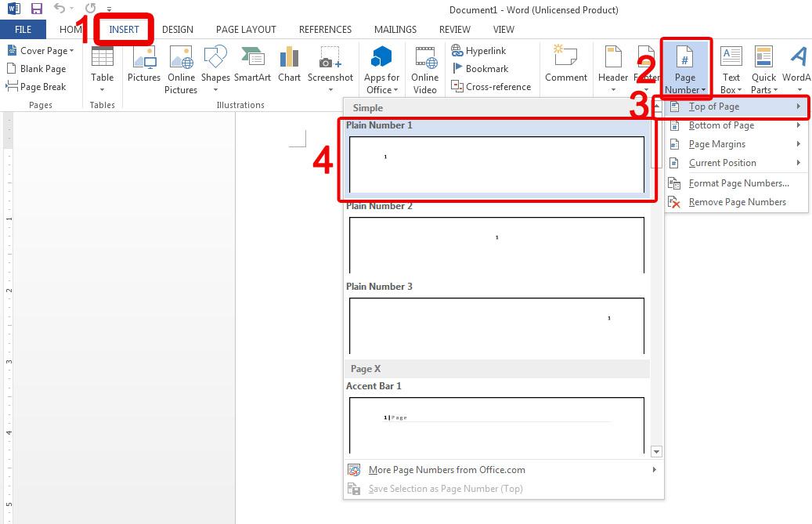Click the Save icon in quick access toolbar
Screen dimensions: 812x524
pyautogui.click(x=36, y=9)
